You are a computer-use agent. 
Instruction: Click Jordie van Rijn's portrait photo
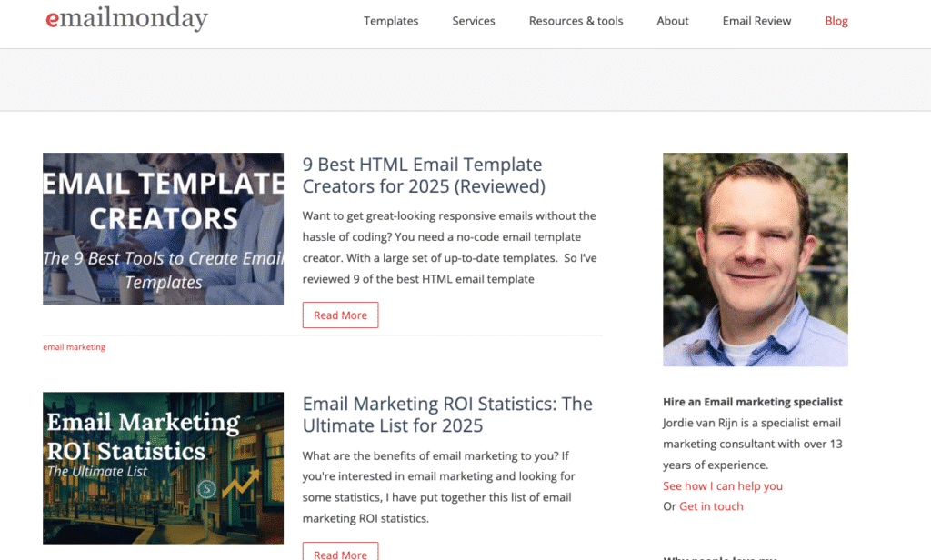pyautogui.click(x=755, y=260)
